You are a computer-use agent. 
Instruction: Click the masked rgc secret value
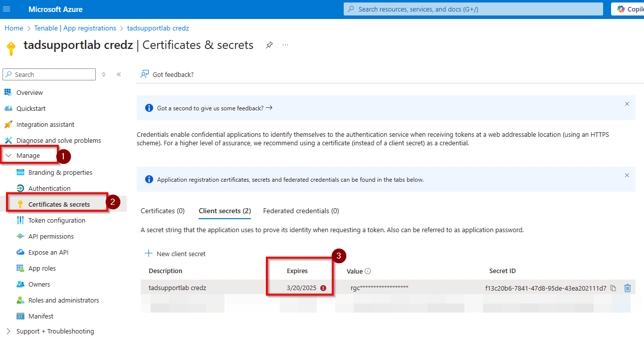(x=379, y=288)
